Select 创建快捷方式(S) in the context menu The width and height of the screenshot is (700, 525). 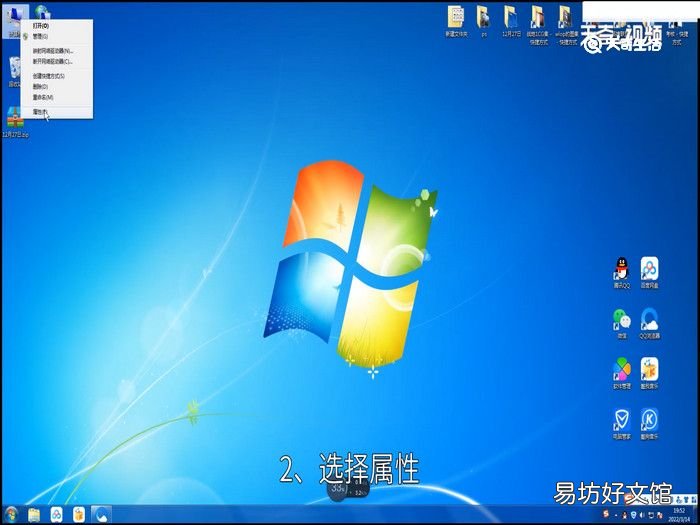57,76
